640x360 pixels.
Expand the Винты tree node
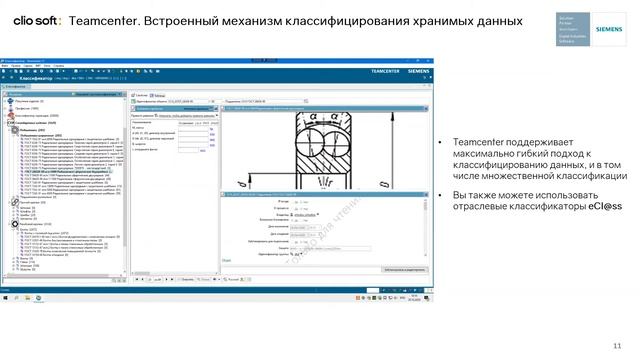[13, 258]
